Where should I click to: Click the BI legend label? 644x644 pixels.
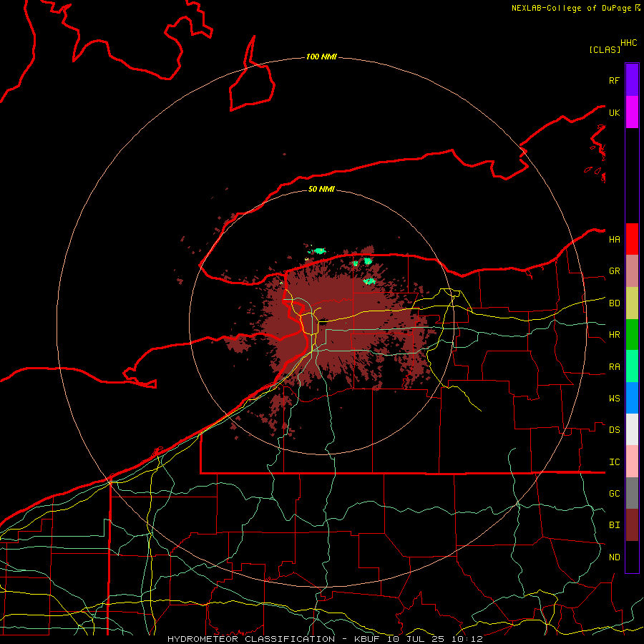pos(615,525)
